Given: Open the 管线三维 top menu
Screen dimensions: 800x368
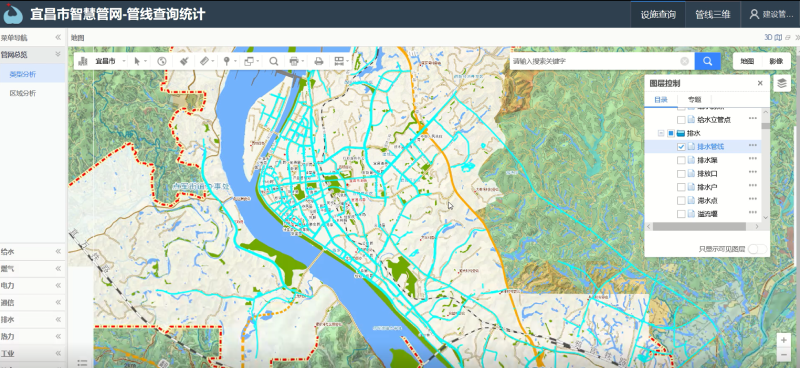Looking at the screenshot, I should pos(712,14).
